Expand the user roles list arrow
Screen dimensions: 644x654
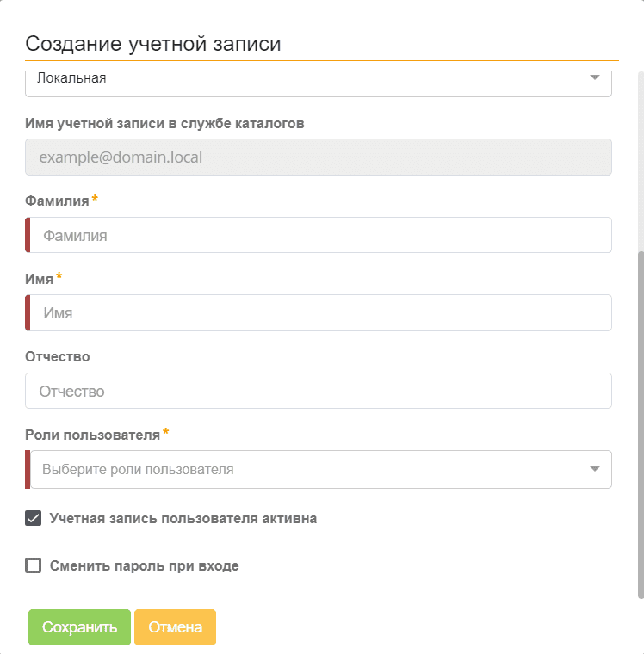(x=594, y=469)
